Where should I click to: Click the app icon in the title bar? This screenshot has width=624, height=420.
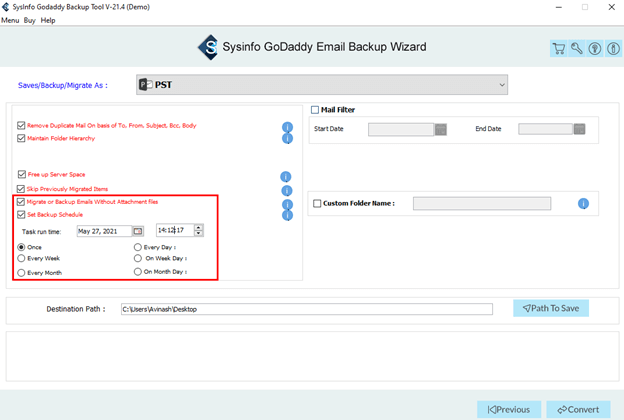coord(6,7)
